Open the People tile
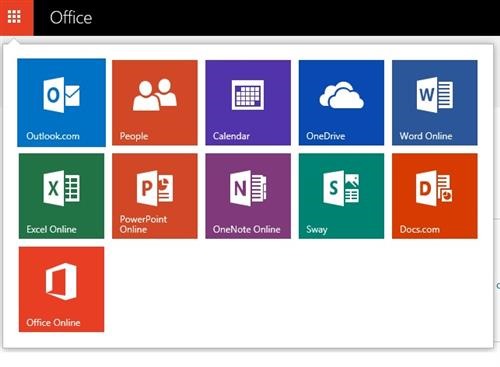500x367 pixels. pos(155,103)
